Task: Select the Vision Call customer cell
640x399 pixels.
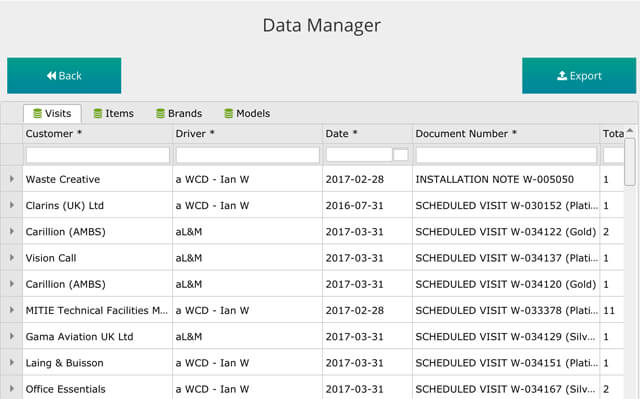Action: 98,258
